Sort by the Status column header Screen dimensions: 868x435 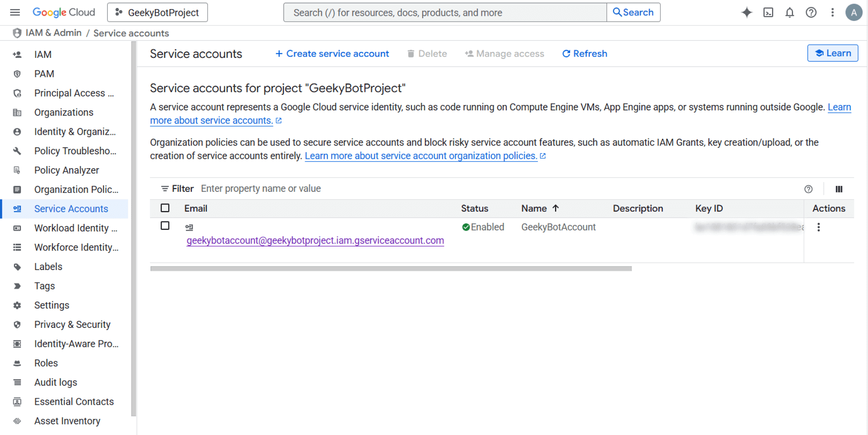(475, 208)
